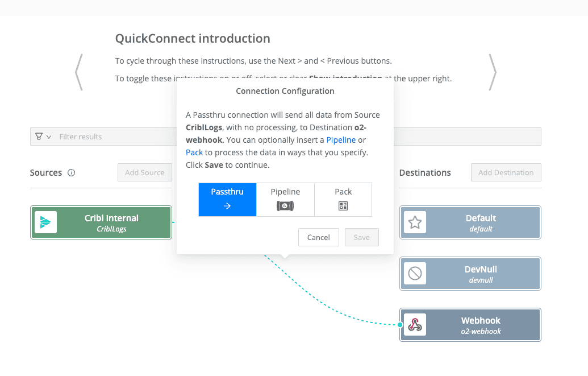Click the Pipeline option's pipe icon
Screen dimensions: 588x376
tap(285, 206)
